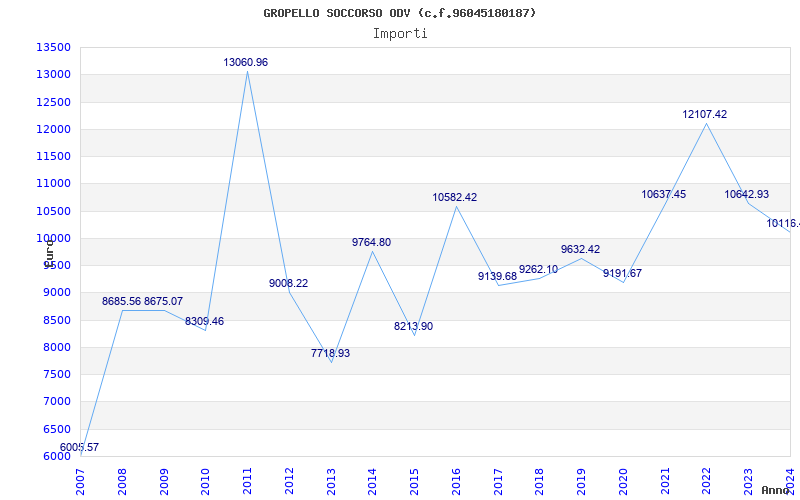The height and width of the screenshot is (500, 800).
Task: Click the 9262.10 data label
Action: pos(538,269)
